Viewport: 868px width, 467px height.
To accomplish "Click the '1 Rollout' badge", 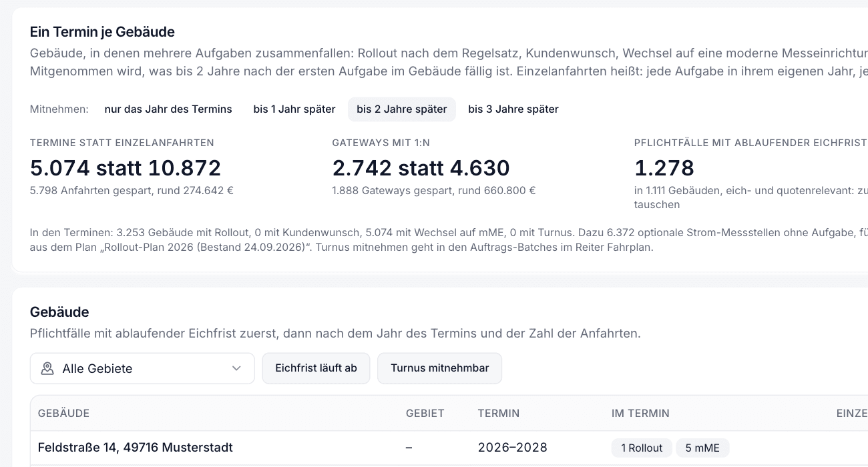I will pyautogui.click(x=642, y=448).
